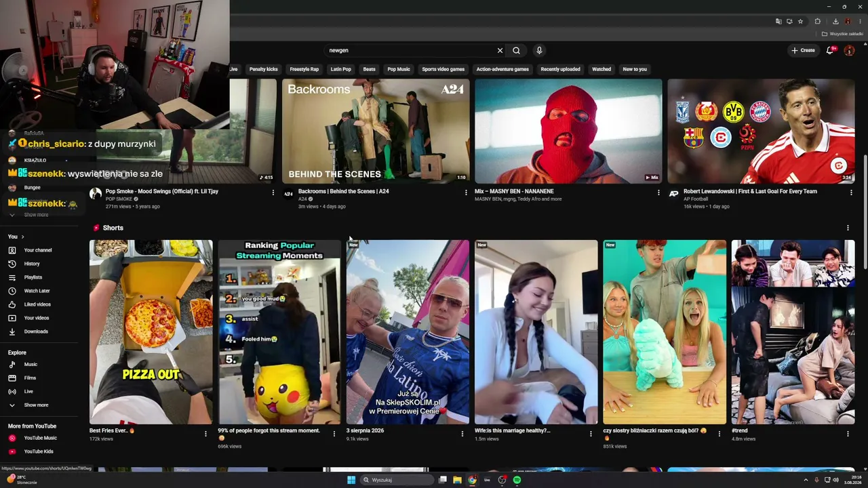Open options menu for Backrooms video
Viewport: 868px width, 488px height.
466,192
